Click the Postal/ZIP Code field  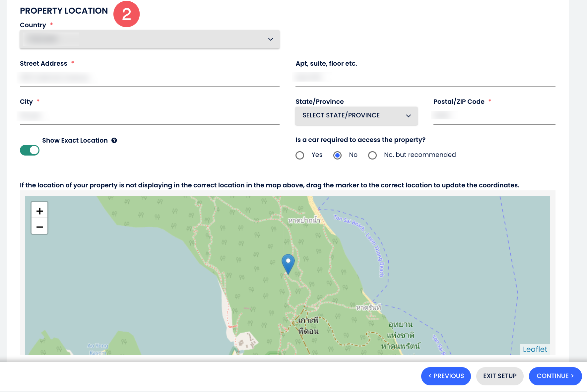494,116
